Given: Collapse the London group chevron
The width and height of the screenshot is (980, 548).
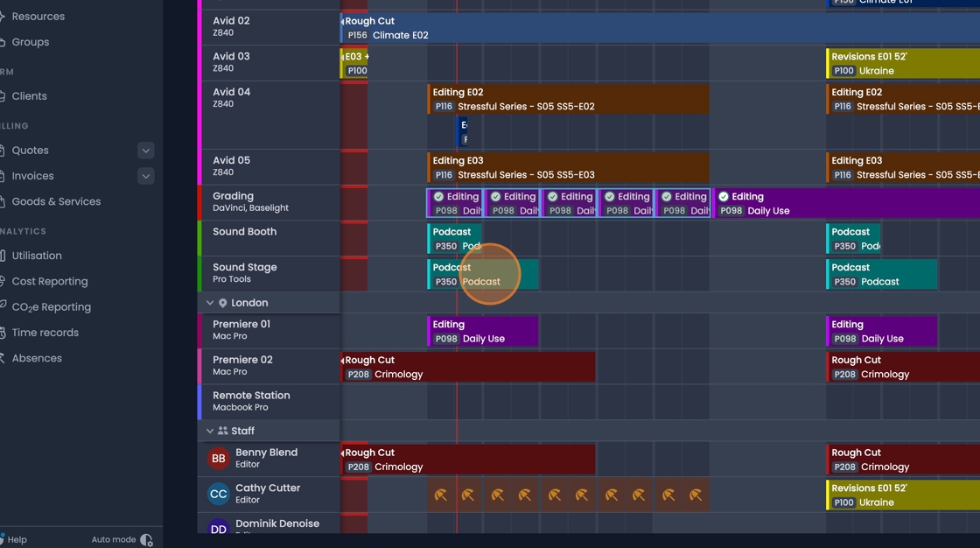Looking at the screenshot, I should [x=210, y=303].
